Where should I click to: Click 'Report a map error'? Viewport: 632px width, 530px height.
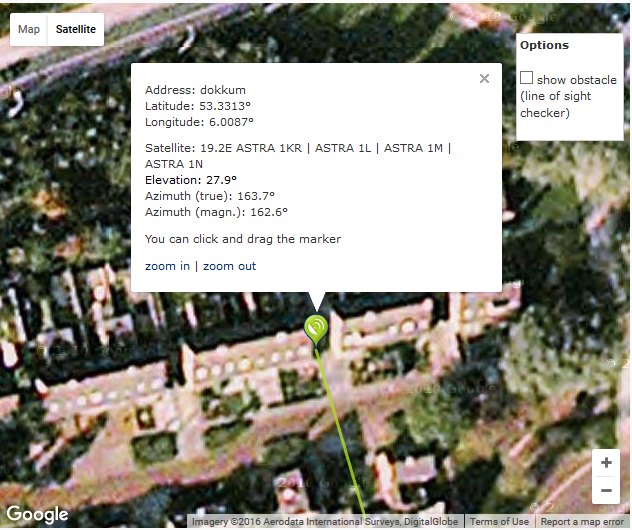[x=582, y=522]
